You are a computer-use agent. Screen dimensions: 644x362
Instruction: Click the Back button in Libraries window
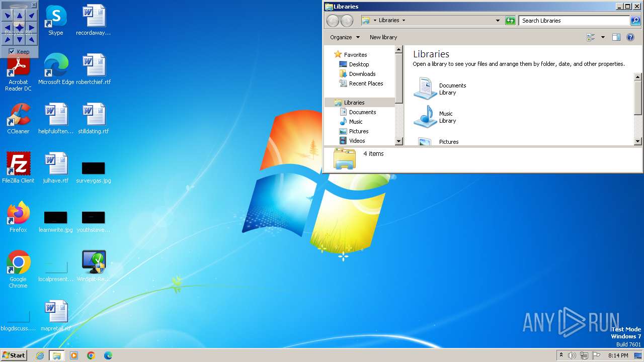coord(333,21)
